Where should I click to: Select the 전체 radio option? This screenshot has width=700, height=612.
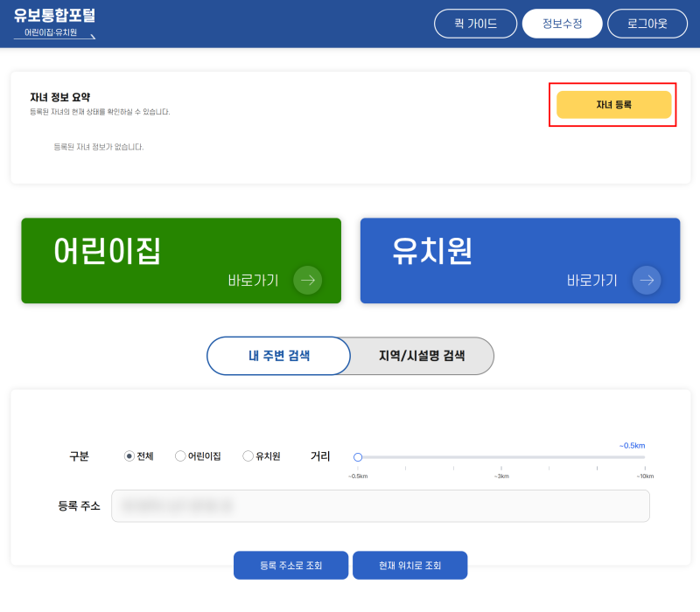point(129,456)
